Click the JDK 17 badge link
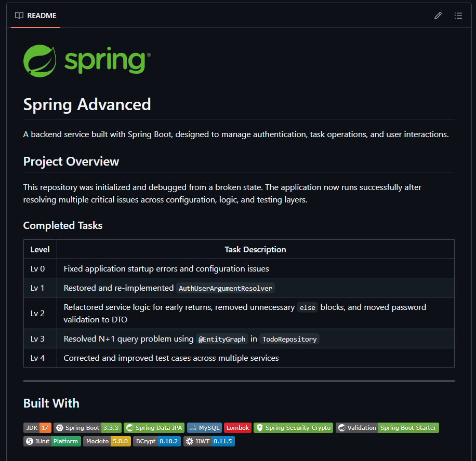 [x=37, y=427]
